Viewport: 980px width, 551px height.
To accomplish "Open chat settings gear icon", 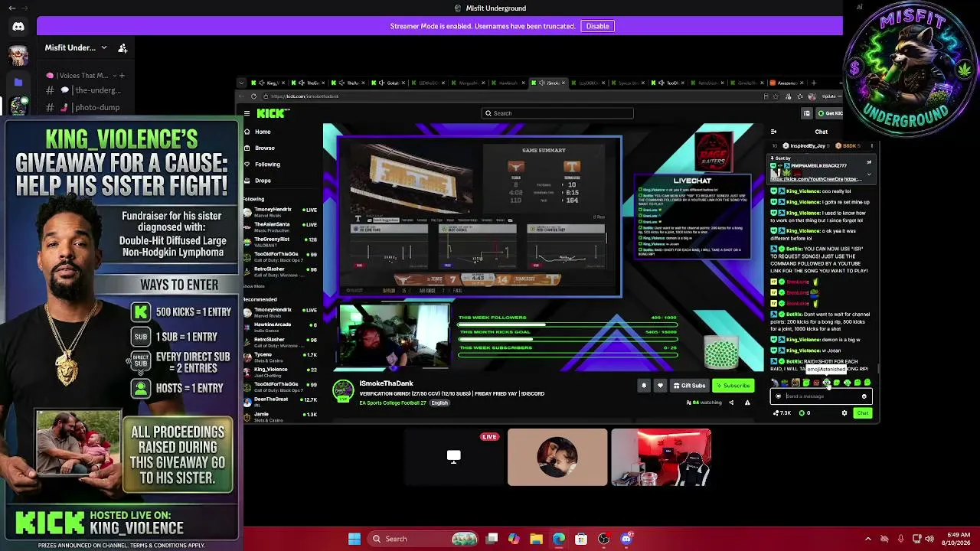I will pos(844,413).
